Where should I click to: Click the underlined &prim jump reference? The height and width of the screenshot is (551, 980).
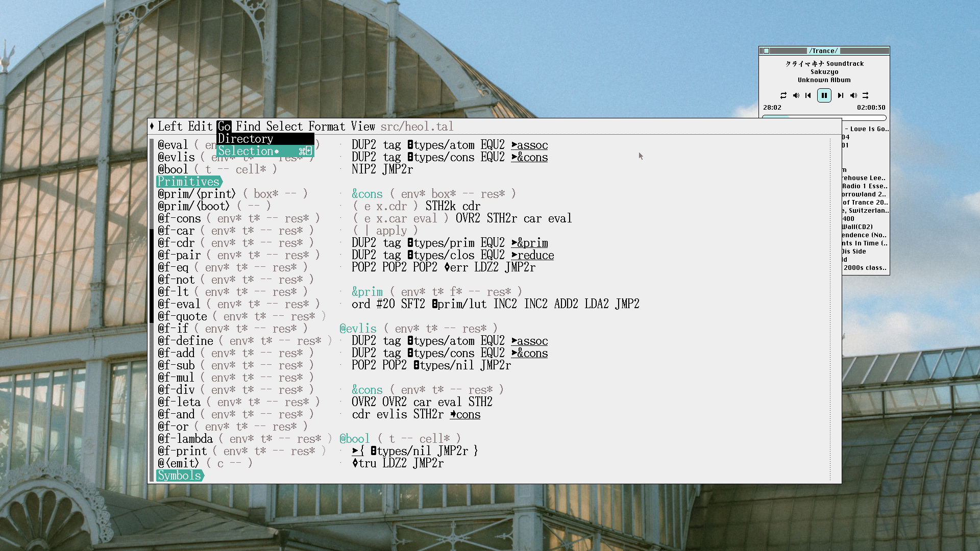click(530, 243)
